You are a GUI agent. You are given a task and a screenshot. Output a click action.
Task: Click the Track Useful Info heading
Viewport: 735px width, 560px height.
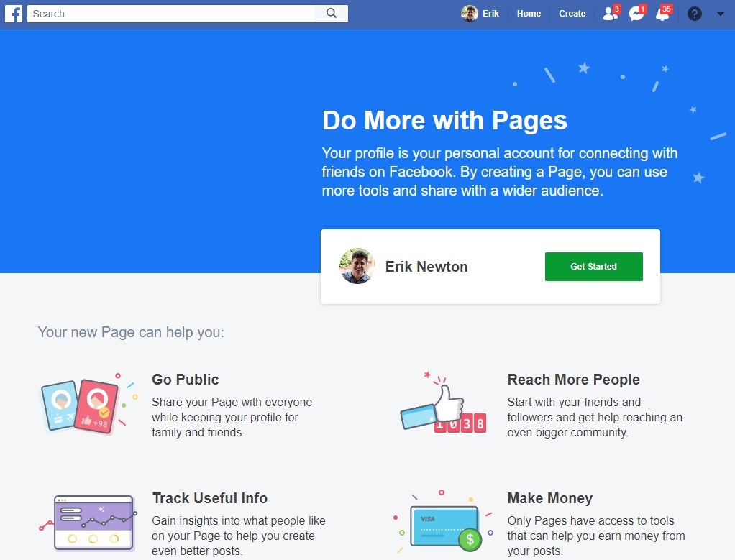click(x=209, y=498)
